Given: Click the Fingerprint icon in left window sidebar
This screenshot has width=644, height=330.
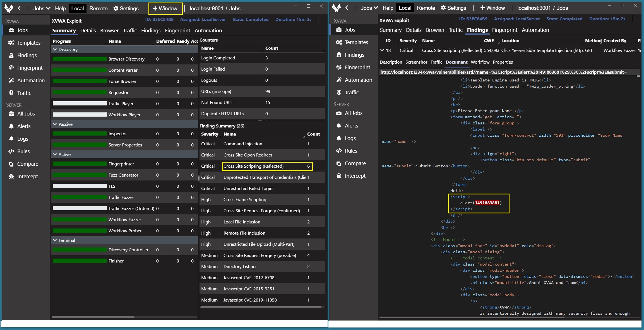Looking at the screenshot, I should click(11, 68).
